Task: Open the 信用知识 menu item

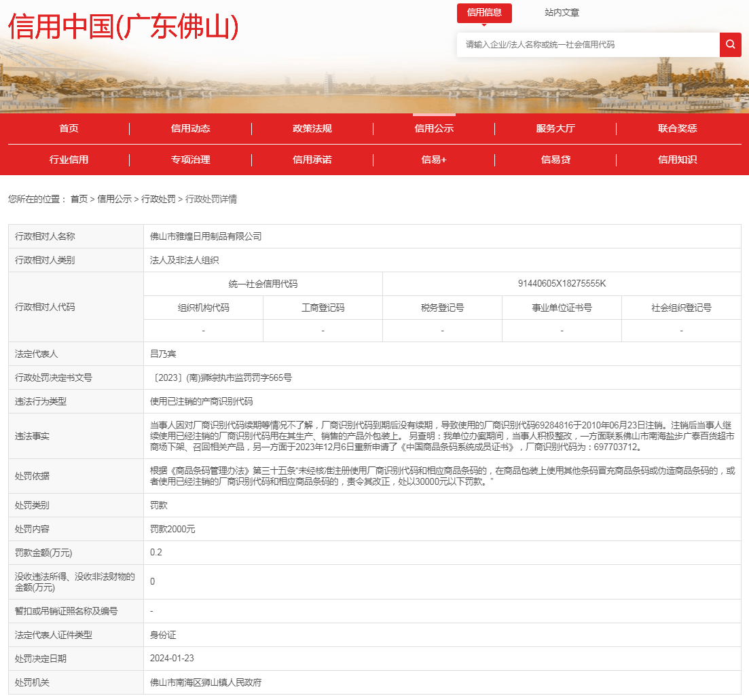Action: pyautogui.click(x=677, y=160)
